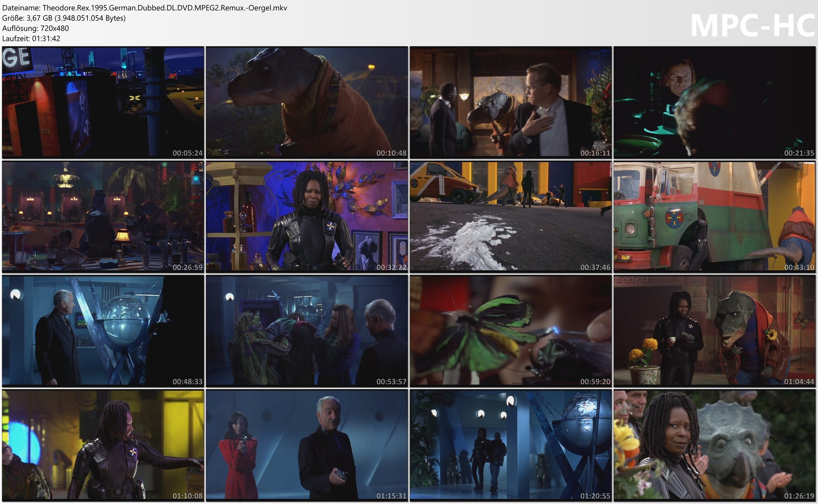The width and height of the screenshot is (818, 504).
Task: Click the MPC-HC logo text
Action: click(752, 26)
